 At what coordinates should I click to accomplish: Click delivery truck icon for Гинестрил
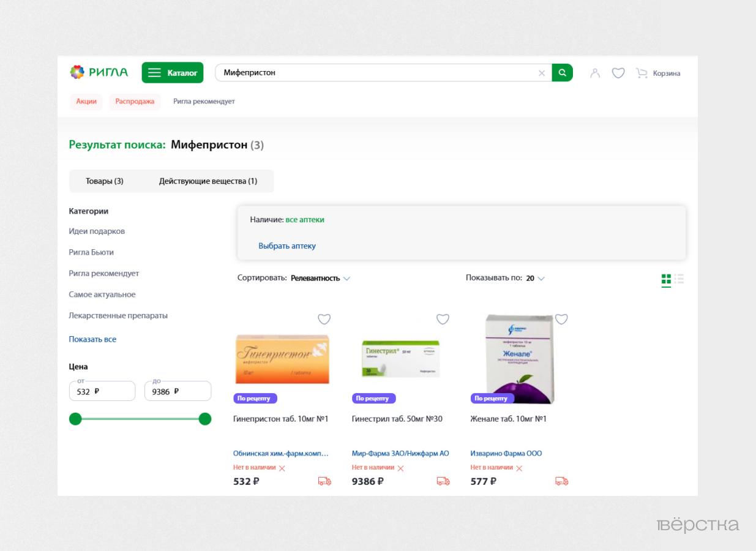[x=443, y=481]
